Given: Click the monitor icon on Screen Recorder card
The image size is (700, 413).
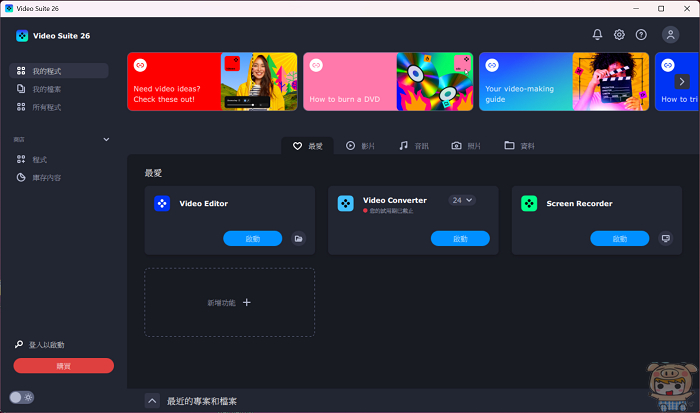Looking at the screenshot, I should point(665,239).
